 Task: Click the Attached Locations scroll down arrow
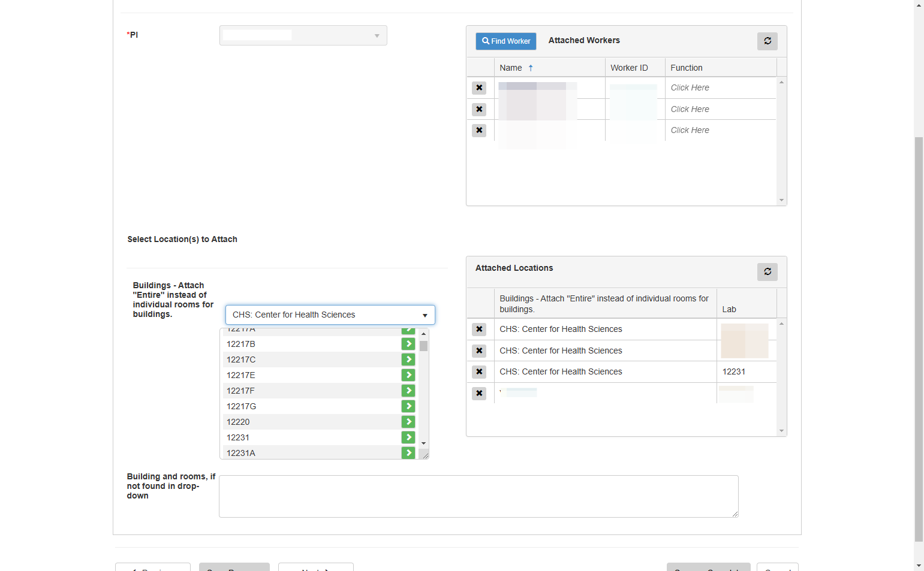[781, 431]
